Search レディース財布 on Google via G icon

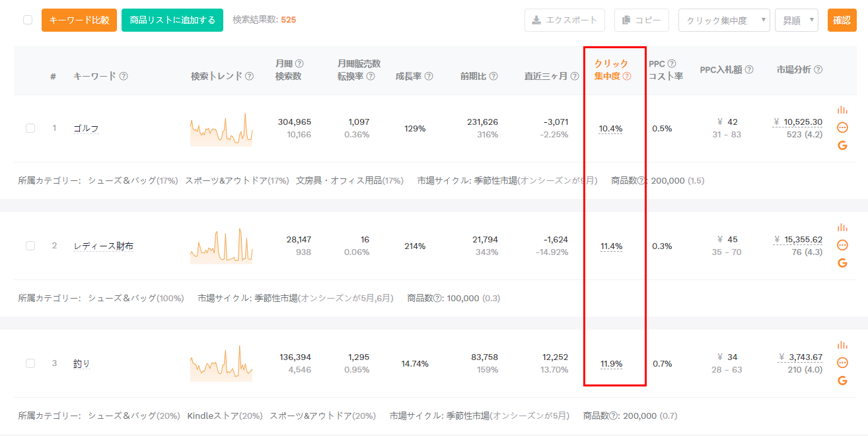842,263
